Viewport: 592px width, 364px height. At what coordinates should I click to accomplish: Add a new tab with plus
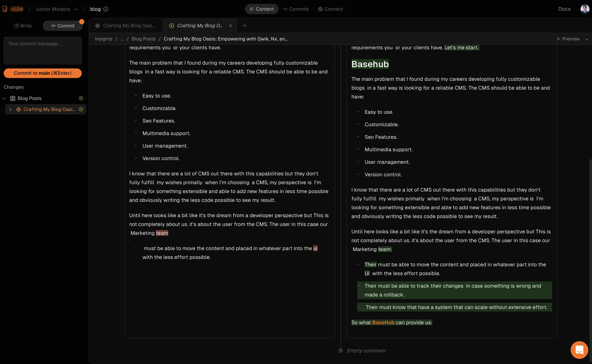pos(244,26)
